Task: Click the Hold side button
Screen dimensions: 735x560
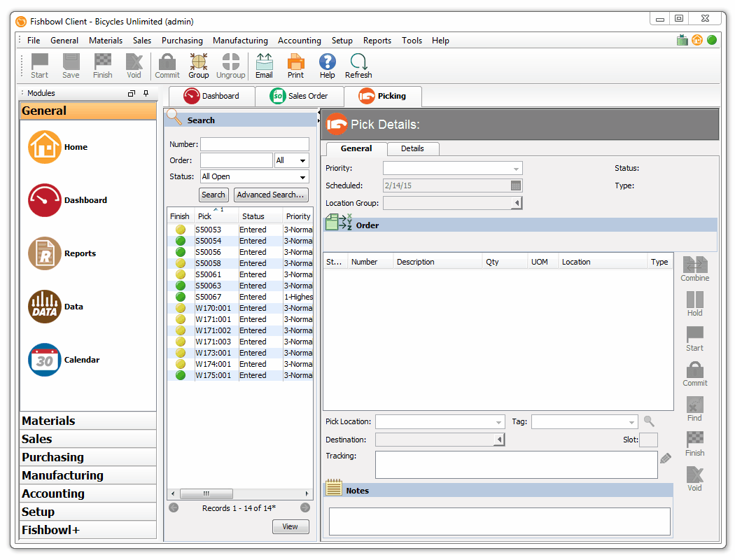Action: pyautogui.click(x=694, y=304)
